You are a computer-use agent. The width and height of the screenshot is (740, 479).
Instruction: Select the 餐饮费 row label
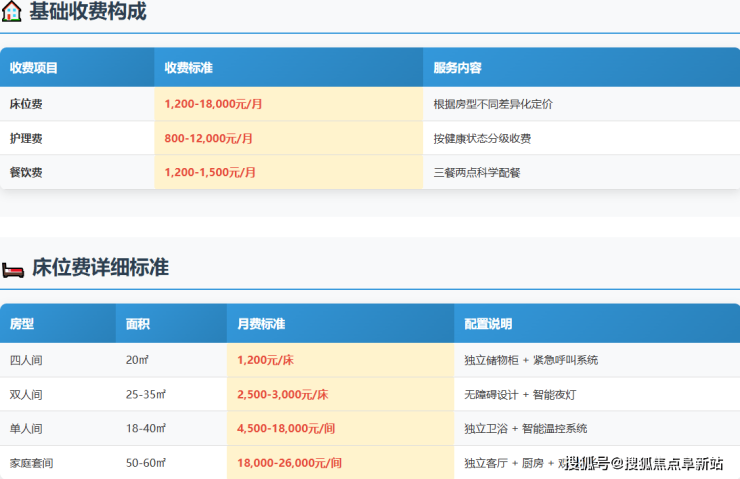pyautogui.click(x=26, y=172)
